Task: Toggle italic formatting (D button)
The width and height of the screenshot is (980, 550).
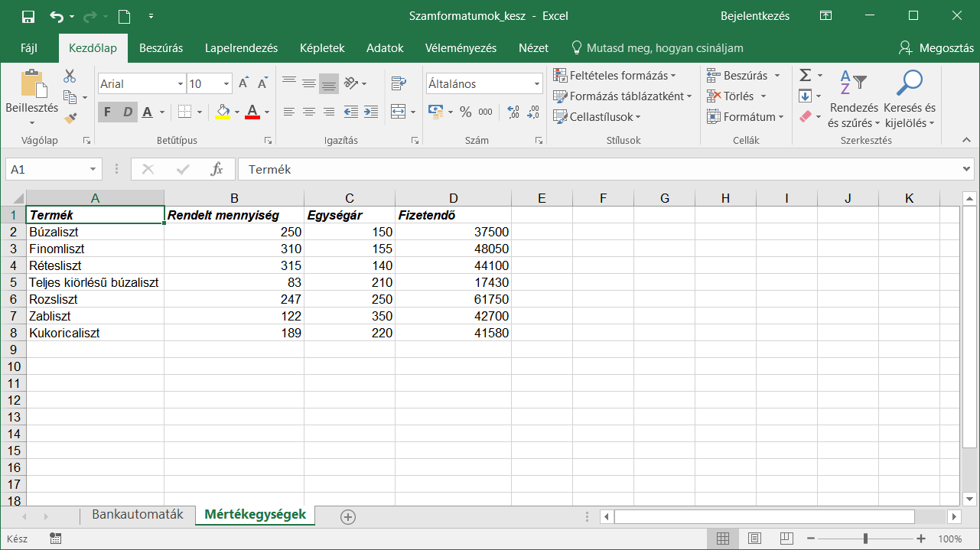Action: click(127, 112)
